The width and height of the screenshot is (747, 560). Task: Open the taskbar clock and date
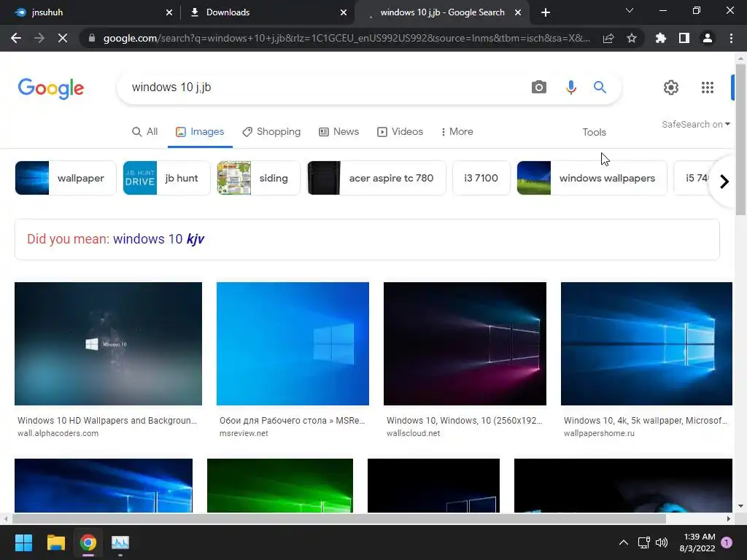pyautogui.click(x=697, y=542)
